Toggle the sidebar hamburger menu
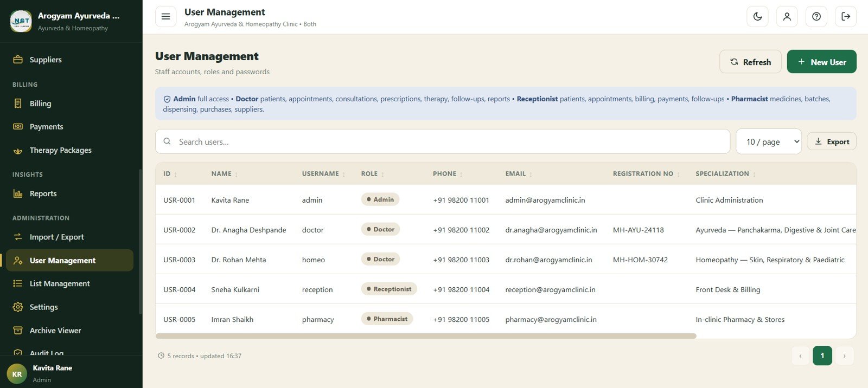 [165, 16]
